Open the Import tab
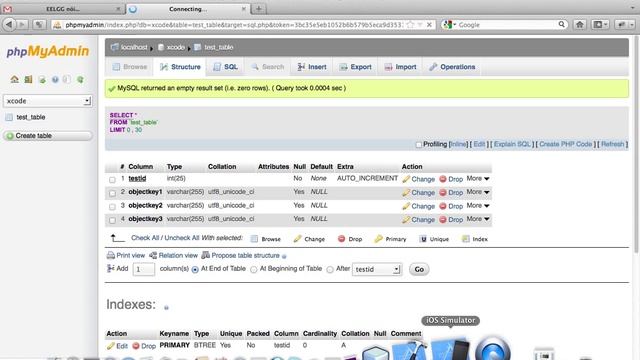 coord(400,67)
